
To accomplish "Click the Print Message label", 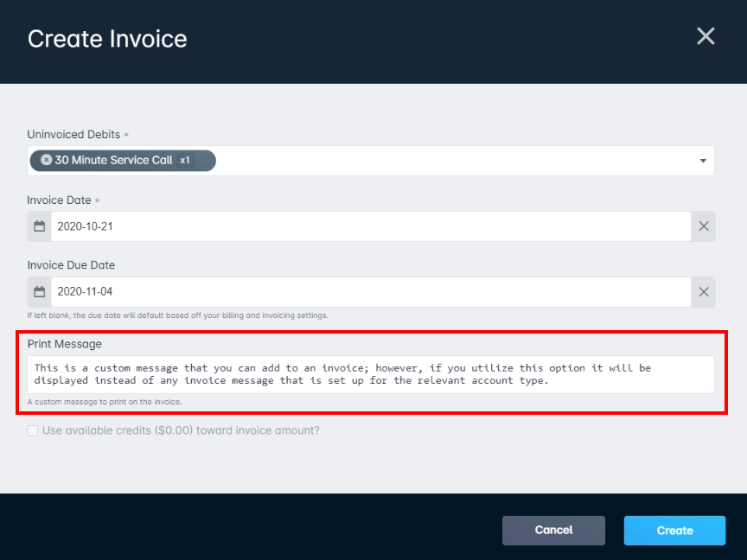I will [x=64, y=344].
